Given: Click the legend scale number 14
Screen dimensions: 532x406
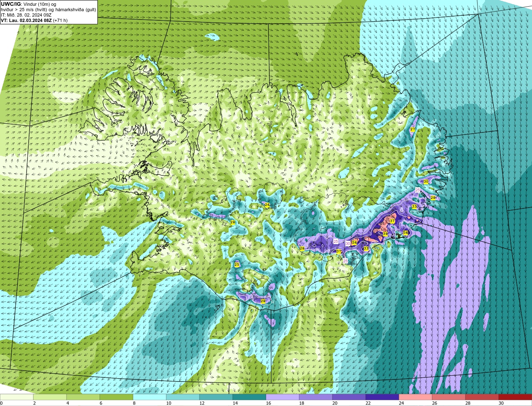Looking at the screenshot, I should click(x=235, y=403).
